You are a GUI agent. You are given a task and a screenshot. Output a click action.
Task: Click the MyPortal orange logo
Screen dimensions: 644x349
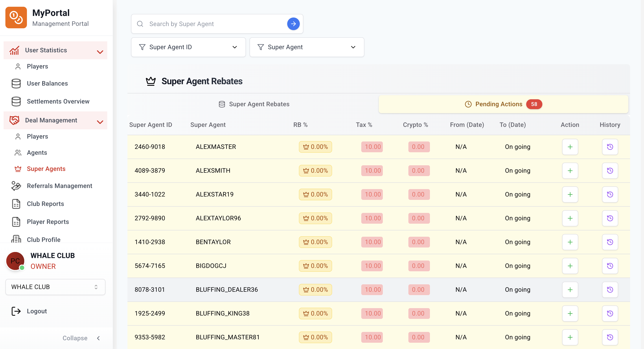click(x=16, y=18)
